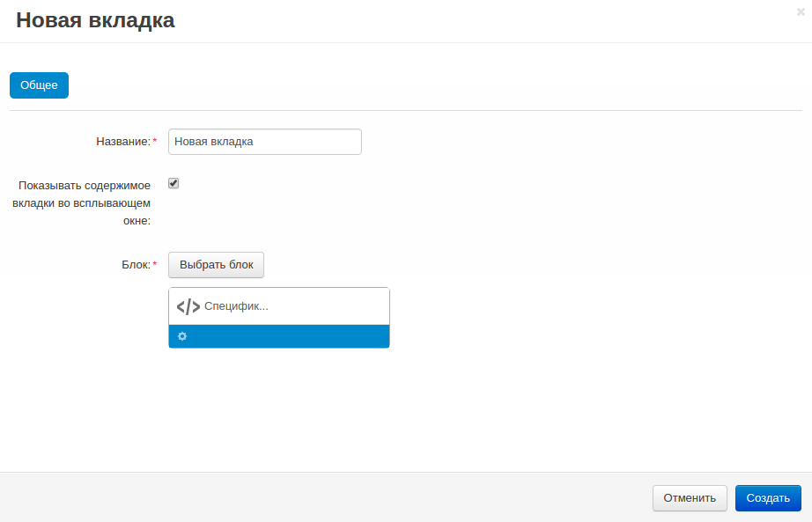Click the red asterisk beside Название
This screenshot has height=522, width=812.
155,142
